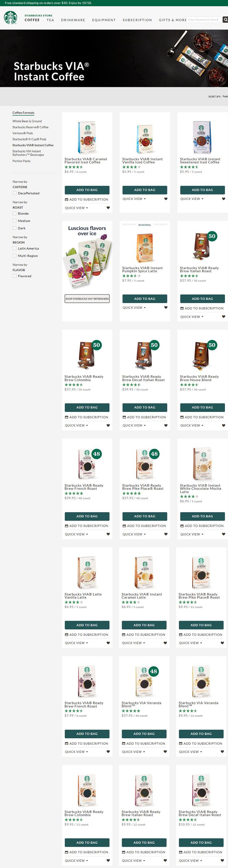Check the Decaffeinated caffeine filter
Image resolution: width=228 pixels, height=868 pixels.
coord(14,193)
